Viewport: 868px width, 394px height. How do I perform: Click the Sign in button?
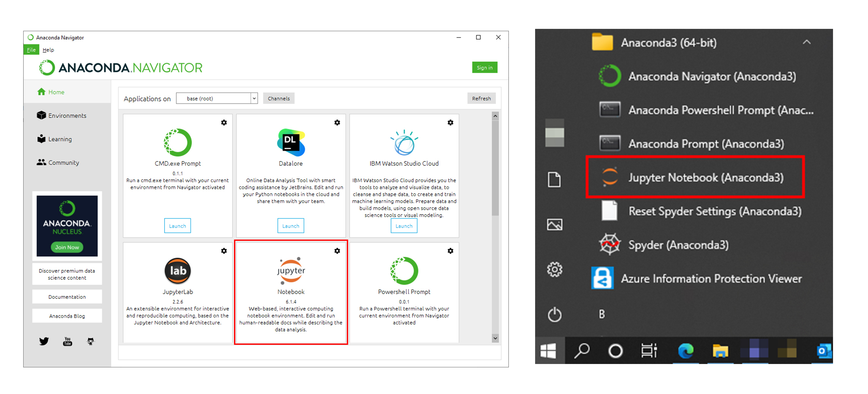click(x=485, y=68)
